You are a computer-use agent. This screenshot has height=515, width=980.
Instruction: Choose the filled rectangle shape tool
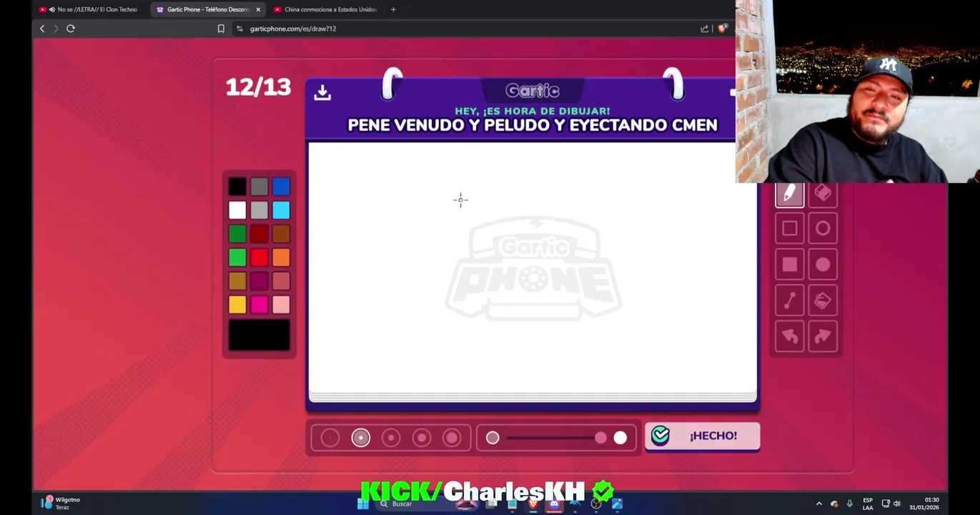point(789,265)
